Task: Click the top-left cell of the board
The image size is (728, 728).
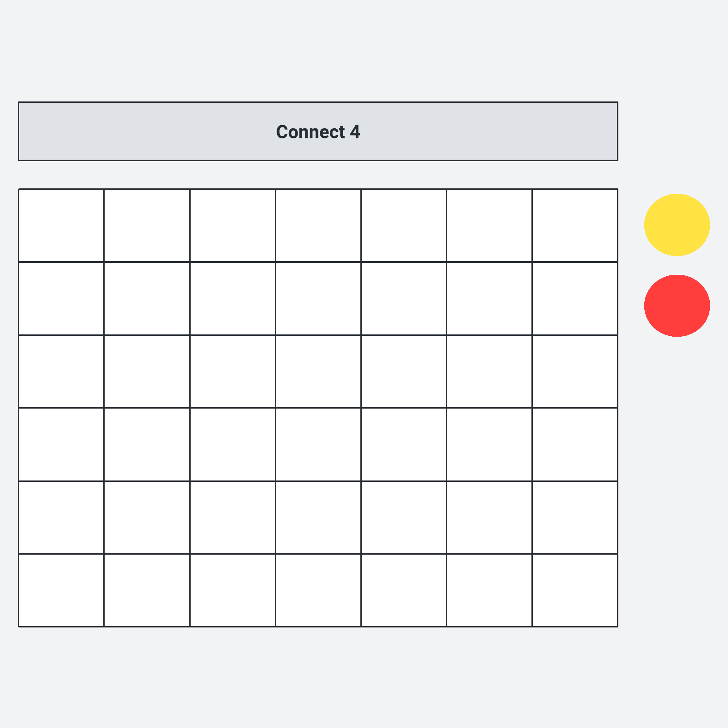Action: click(61, 226)
